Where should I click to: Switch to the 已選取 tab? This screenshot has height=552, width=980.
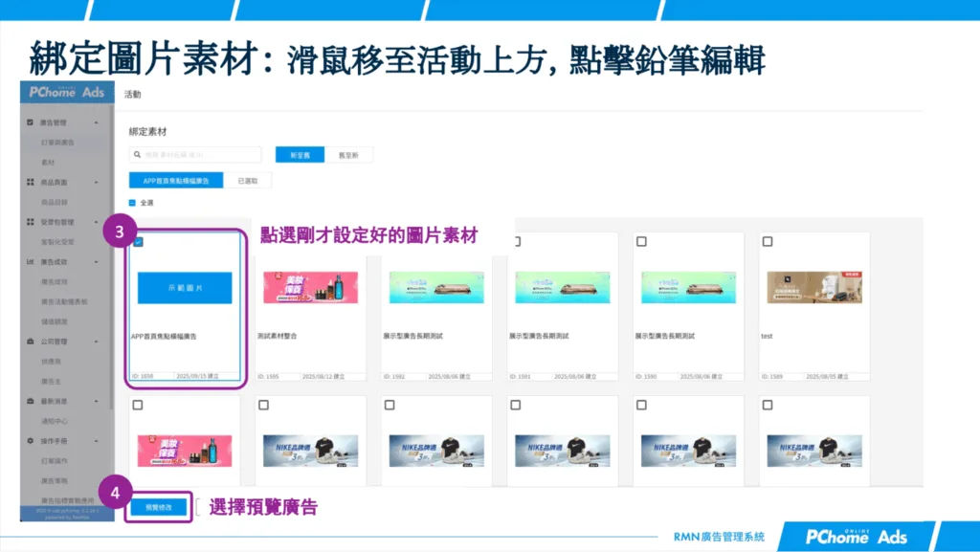(249, 180)
